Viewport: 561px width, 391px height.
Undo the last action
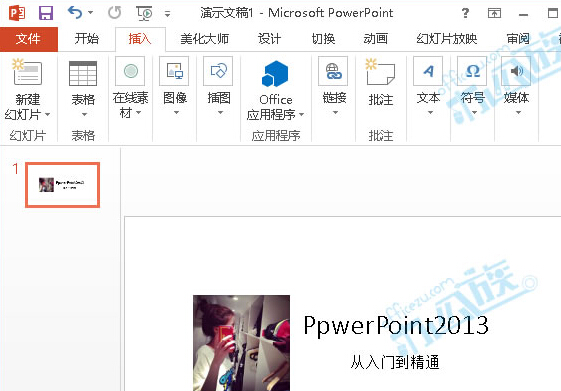[75, 13]
